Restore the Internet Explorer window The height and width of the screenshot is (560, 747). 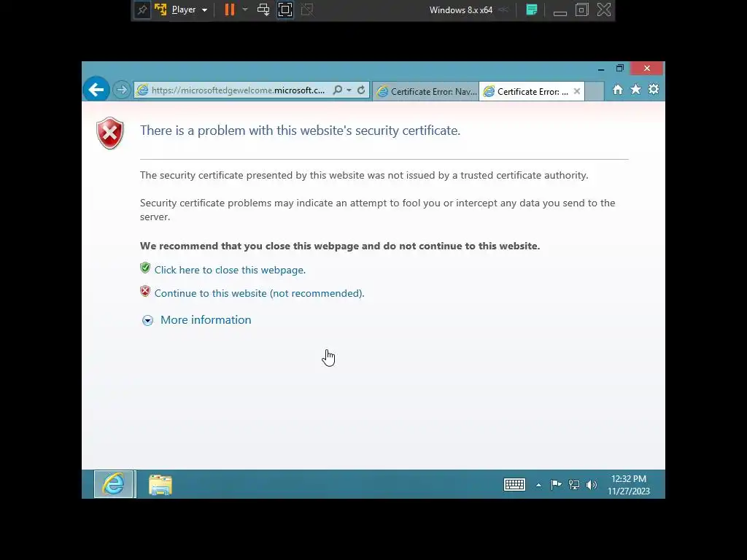point(620,69)
